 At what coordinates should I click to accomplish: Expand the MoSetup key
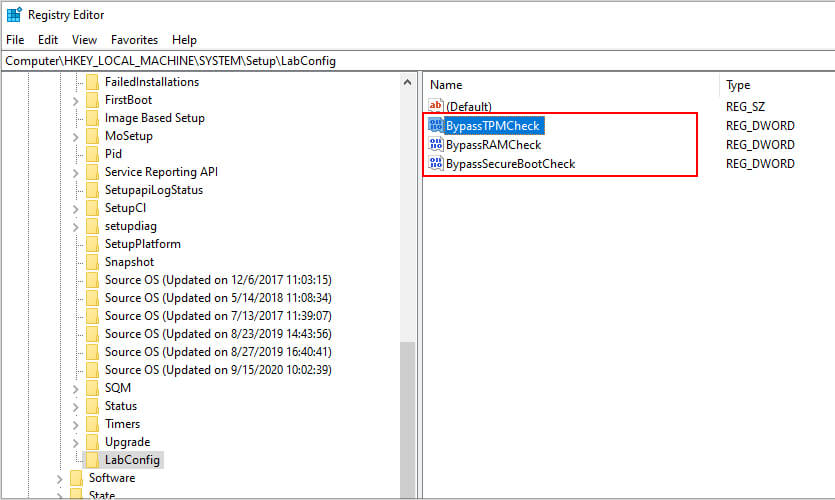pos(76,137)
